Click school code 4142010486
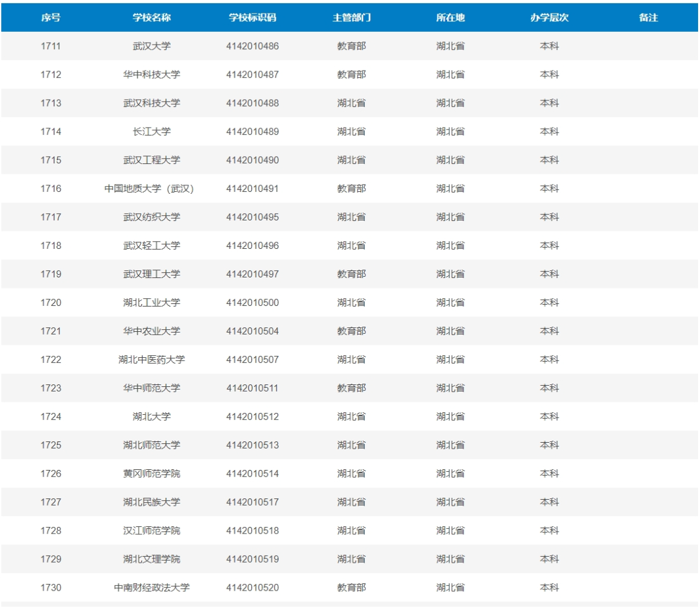700x608 pixels. click(252, 46)
